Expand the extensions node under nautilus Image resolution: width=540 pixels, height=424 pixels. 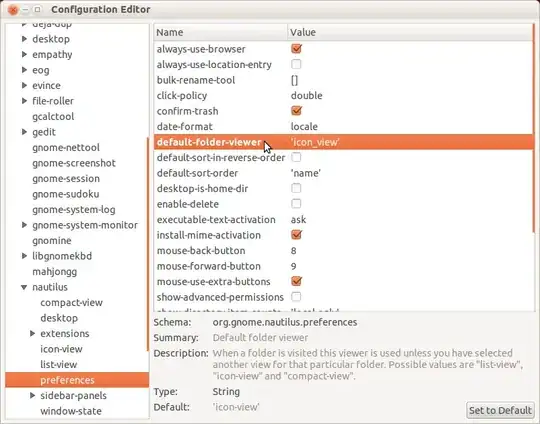click(32, 333)
